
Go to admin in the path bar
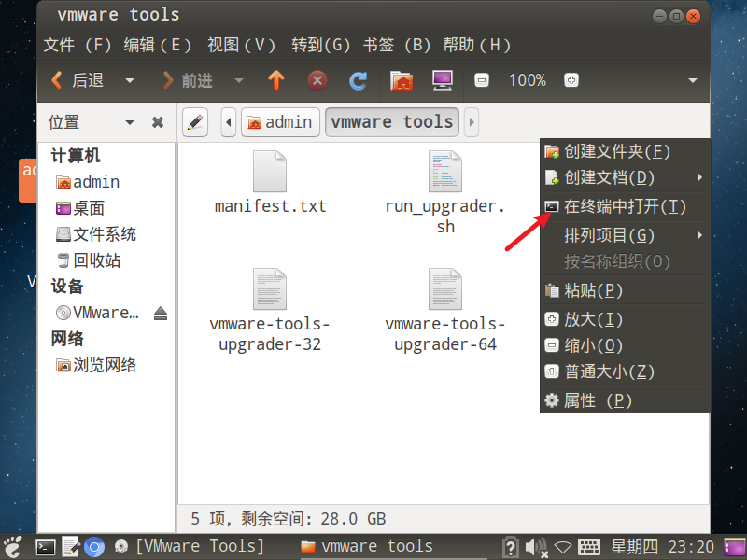pos(280,122)
